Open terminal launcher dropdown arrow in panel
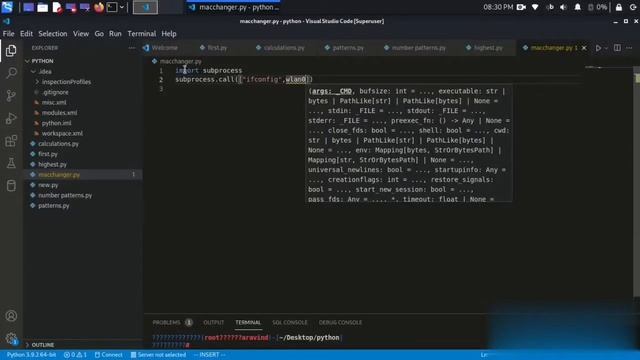The width and height of the screenshot is (640, 360). [122, 7]
